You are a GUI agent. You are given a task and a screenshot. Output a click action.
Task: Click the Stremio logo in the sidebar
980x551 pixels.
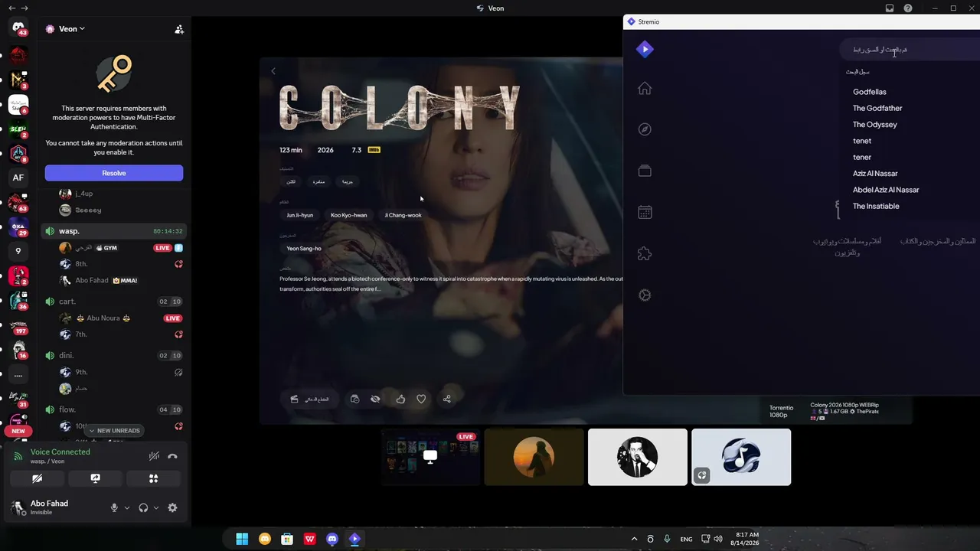click(645, 49)
